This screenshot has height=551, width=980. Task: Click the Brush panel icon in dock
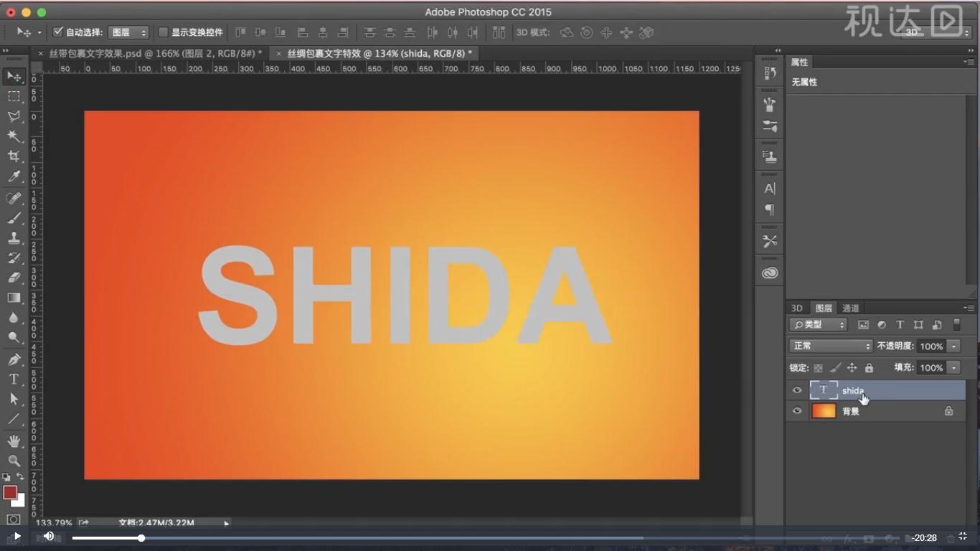click(770, 105)
